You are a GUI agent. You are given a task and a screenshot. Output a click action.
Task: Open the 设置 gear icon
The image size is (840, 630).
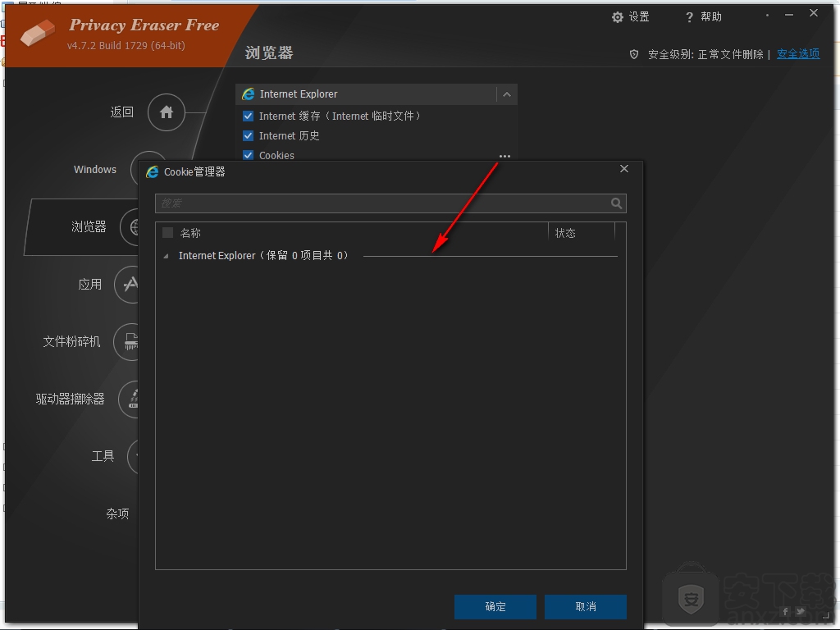618,17
